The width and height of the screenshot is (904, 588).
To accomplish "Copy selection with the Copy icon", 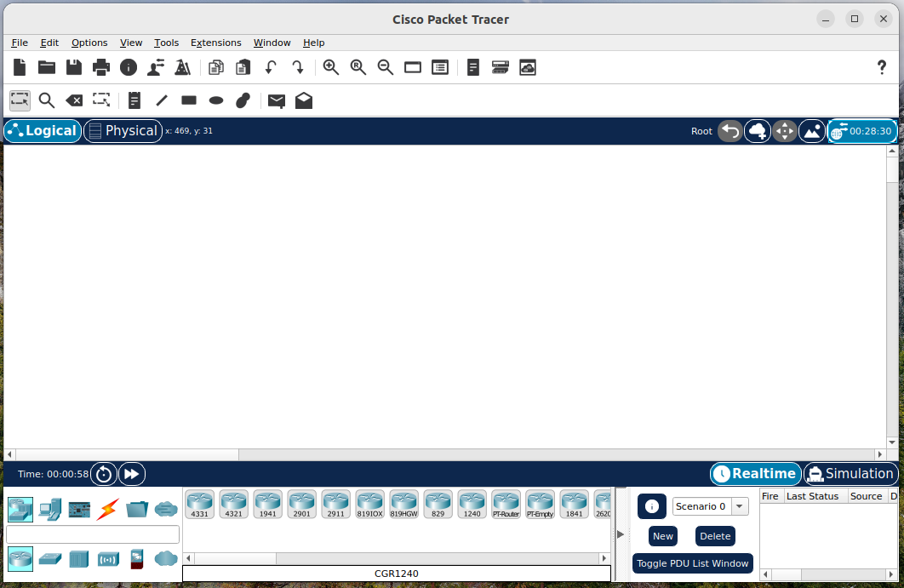I will click(x=216, y=67).
